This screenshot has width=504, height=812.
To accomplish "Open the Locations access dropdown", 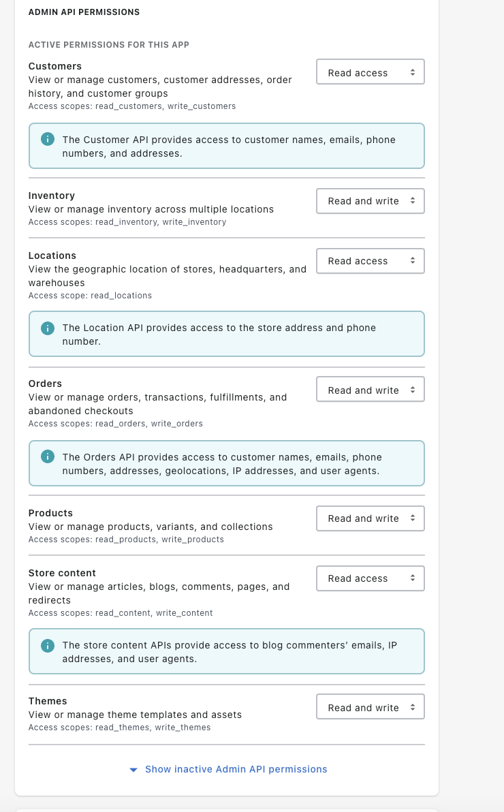I will click(371, 261).
